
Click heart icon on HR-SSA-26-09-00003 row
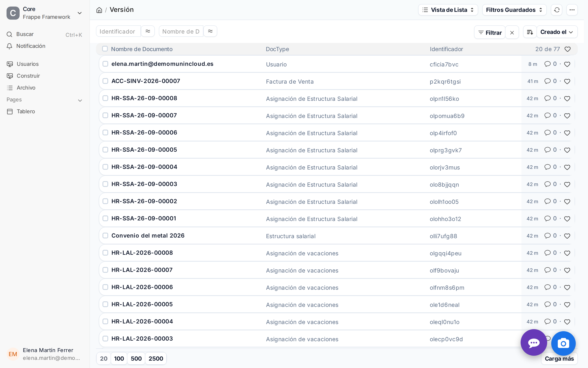(x=567, y=184)
